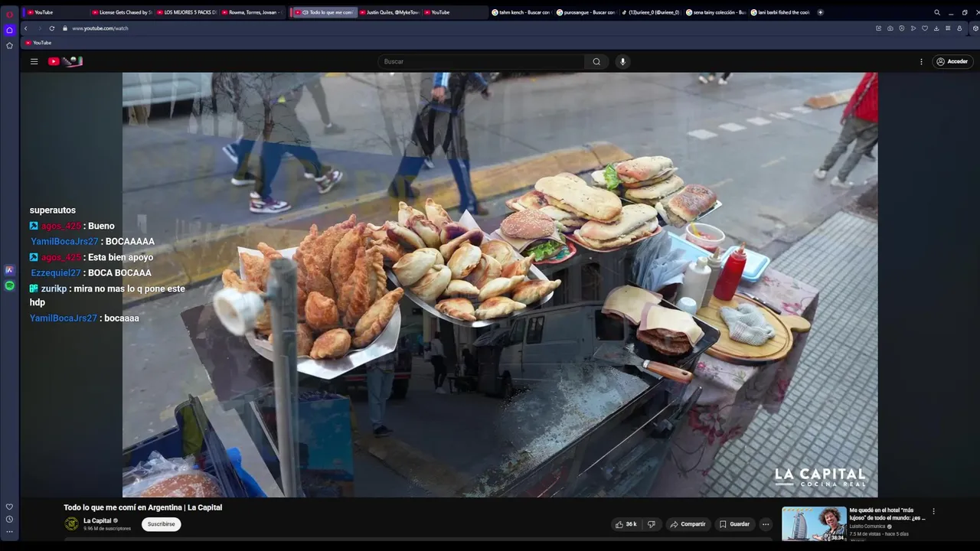Switch to License Gets Chased tab

tap(121, 12)
